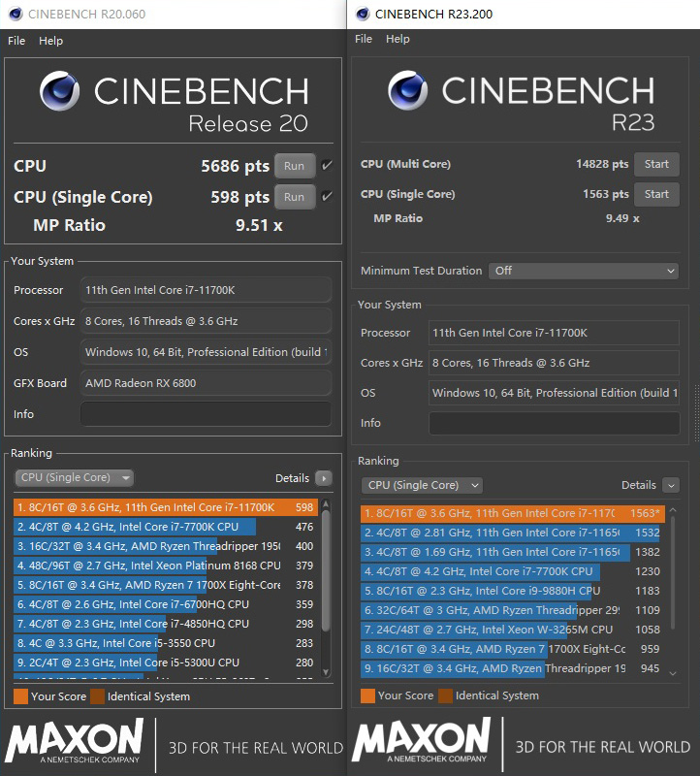The image size is (700, 776).
Task: Toggle the CPU test checkbox in R20
Action: [x=327, y=165]
